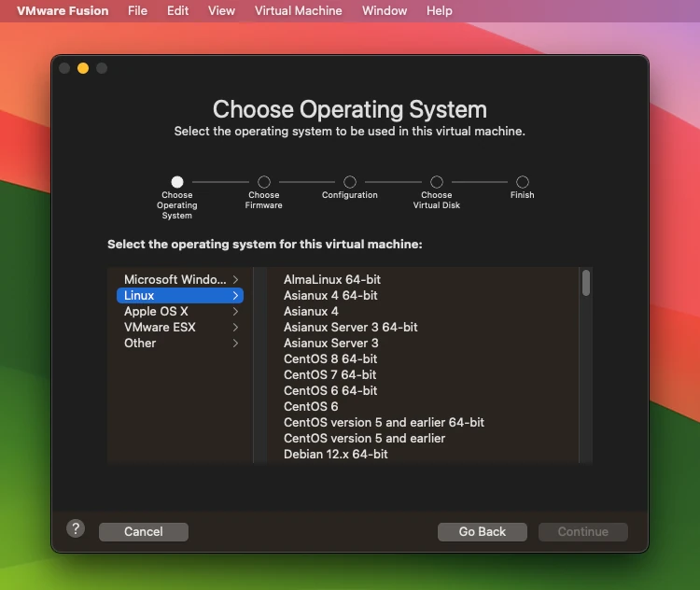Viewport: 700px width, 590px height.
Task: Expand Microsoft Windows category chevron
Action: (235, 279)
